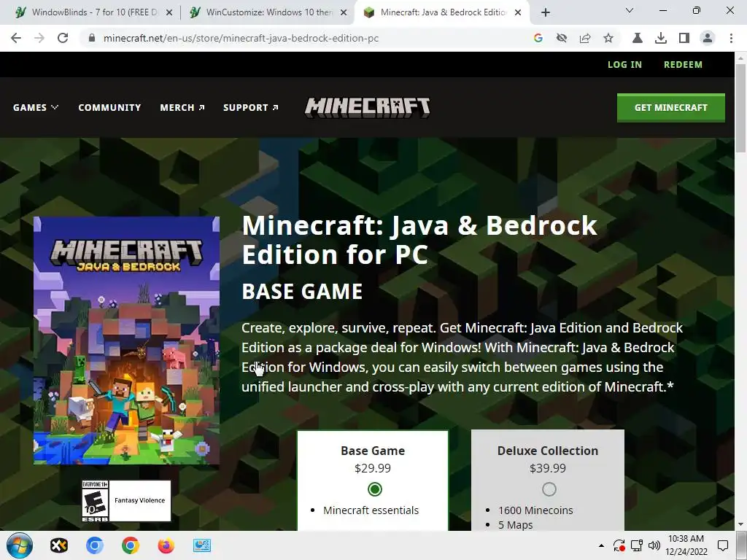Open the COMMUNITY menu item

(109, 108)
